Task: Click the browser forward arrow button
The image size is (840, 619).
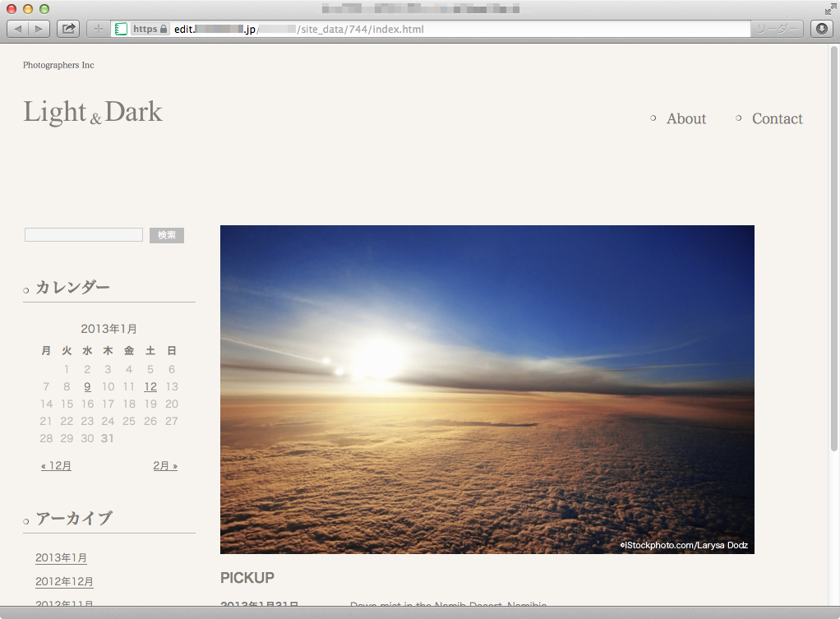Action: point(39,29)
